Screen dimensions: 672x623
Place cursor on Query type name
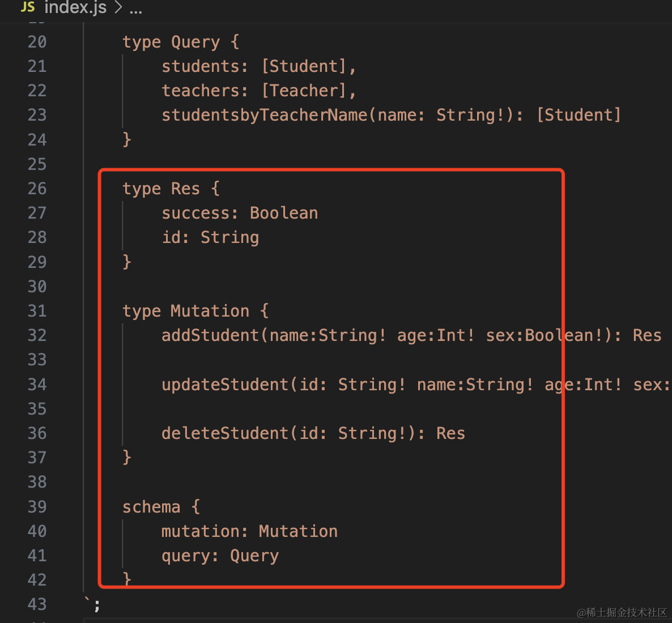[195, 42]
